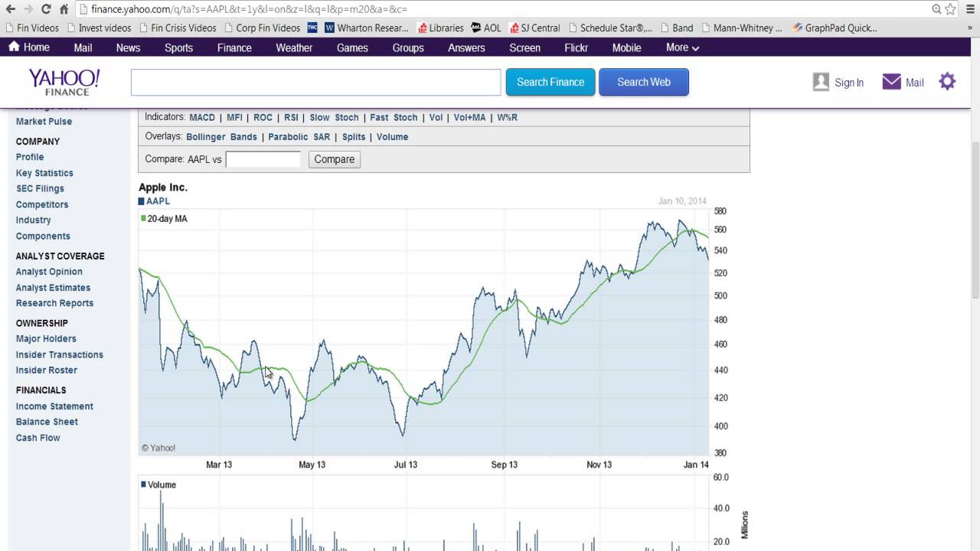Click the Compare ticker input field
Viewport: 980px width, 551px height.
[x=263, y=159]
